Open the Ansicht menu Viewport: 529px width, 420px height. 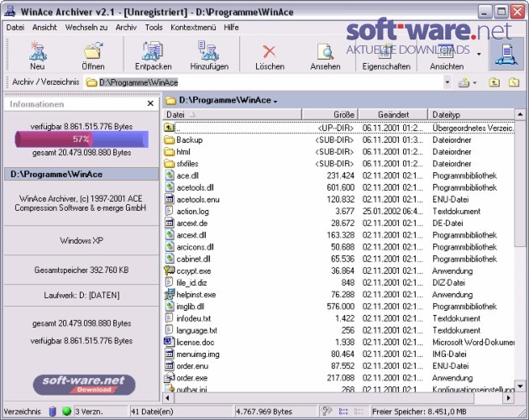tap(45, 28)
